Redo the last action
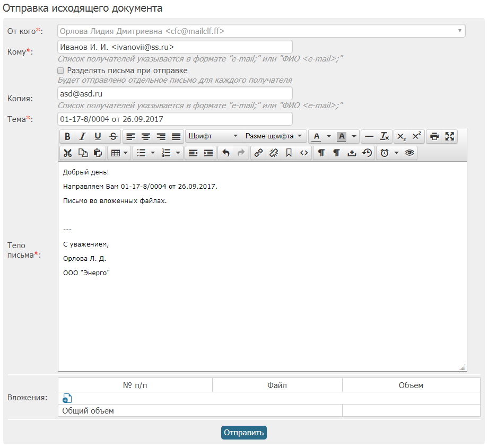Viewport: 488px width, 448px height. [241, 153]
